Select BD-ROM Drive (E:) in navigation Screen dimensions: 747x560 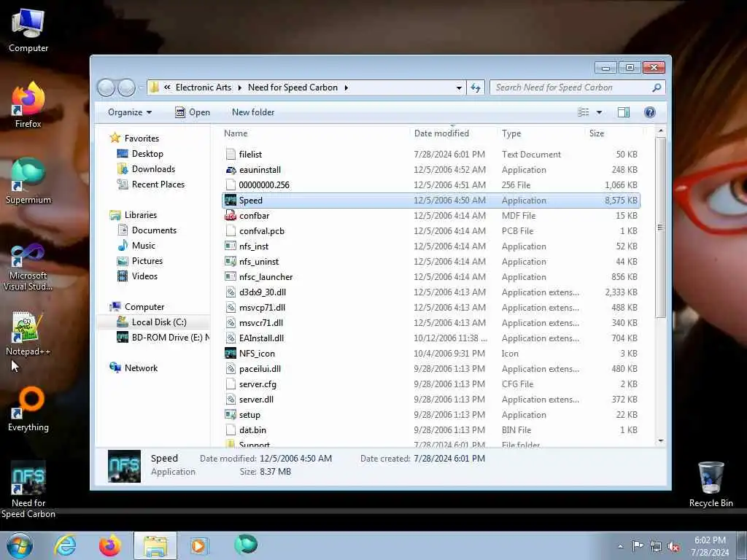163,338
